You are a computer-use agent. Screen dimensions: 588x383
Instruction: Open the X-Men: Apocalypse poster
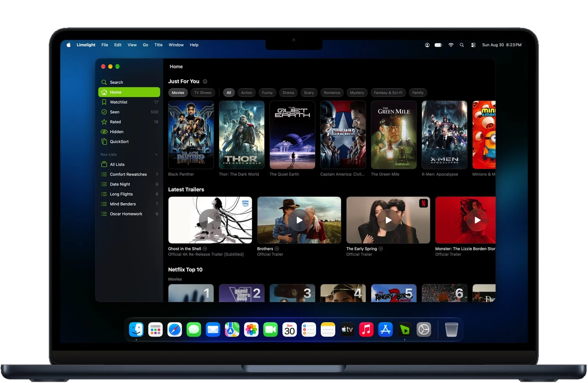tap(444, 135)
